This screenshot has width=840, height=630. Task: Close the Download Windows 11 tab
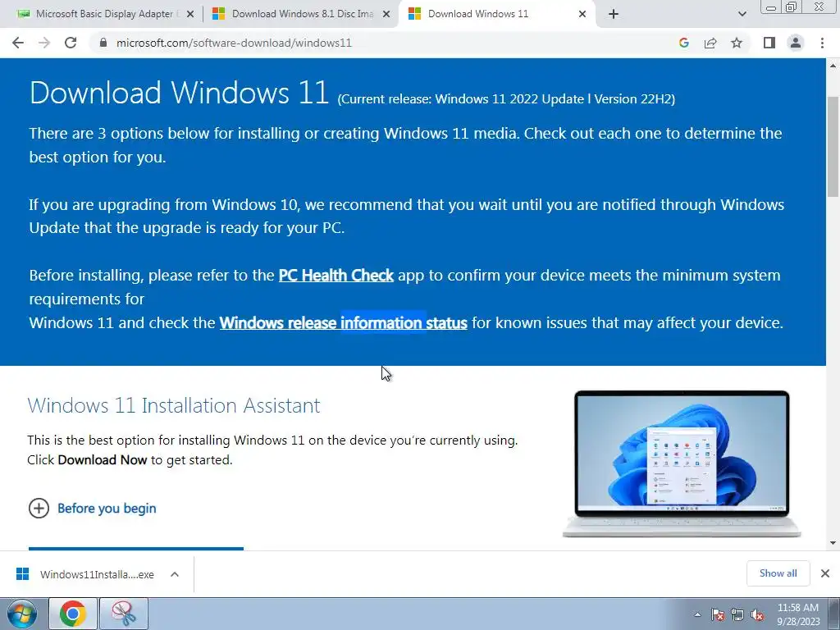click(x=582, y=15)
